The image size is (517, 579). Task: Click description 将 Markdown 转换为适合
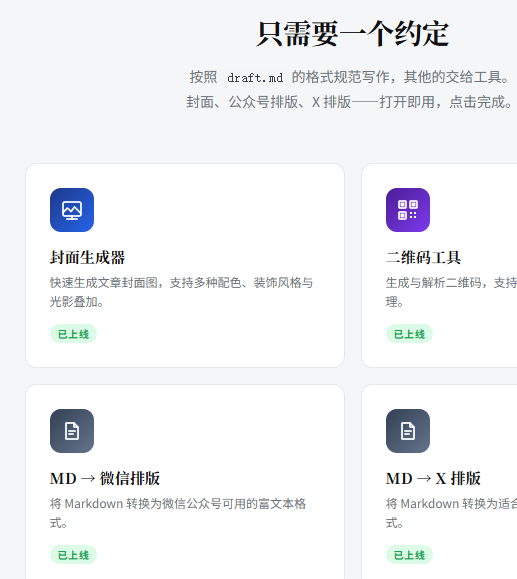click(451, 513)
